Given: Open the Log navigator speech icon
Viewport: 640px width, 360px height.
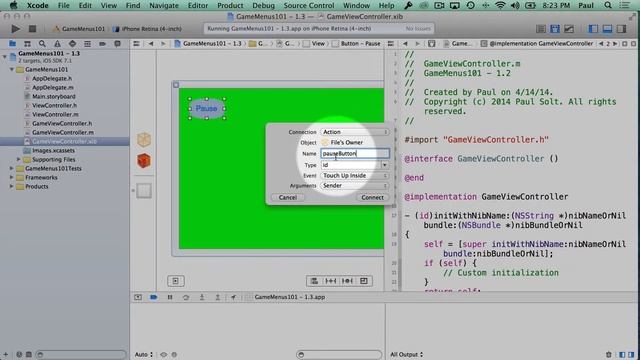Looking at the screenshot, I should pos(117,44).
